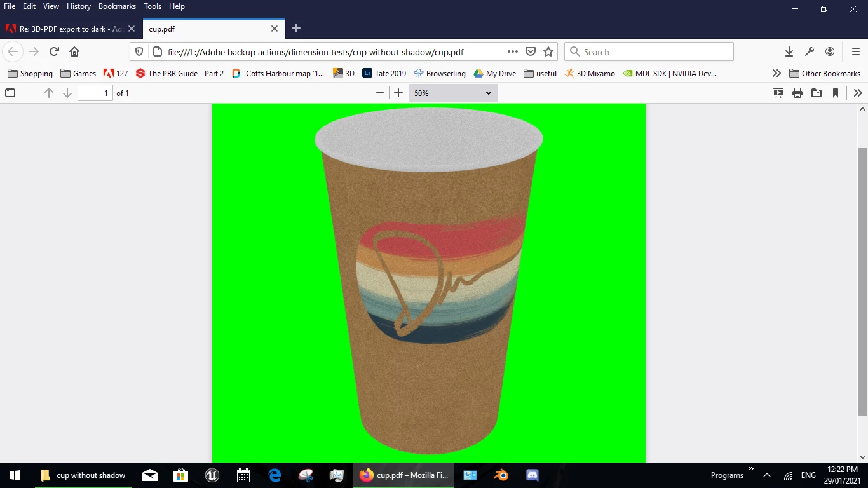Open Windows Start menu

click(15, 475)
